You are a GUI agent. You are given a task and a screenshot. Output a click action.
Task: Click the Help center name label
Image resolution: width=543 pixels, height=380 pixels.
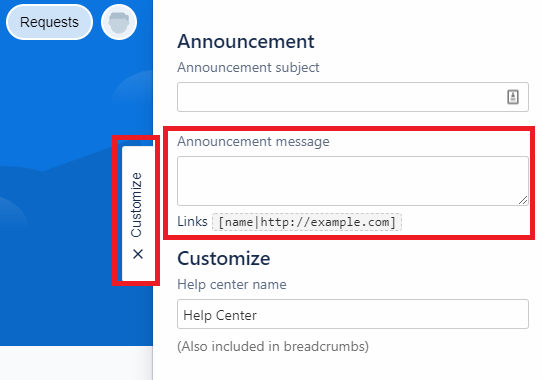[x=232, y=284]
